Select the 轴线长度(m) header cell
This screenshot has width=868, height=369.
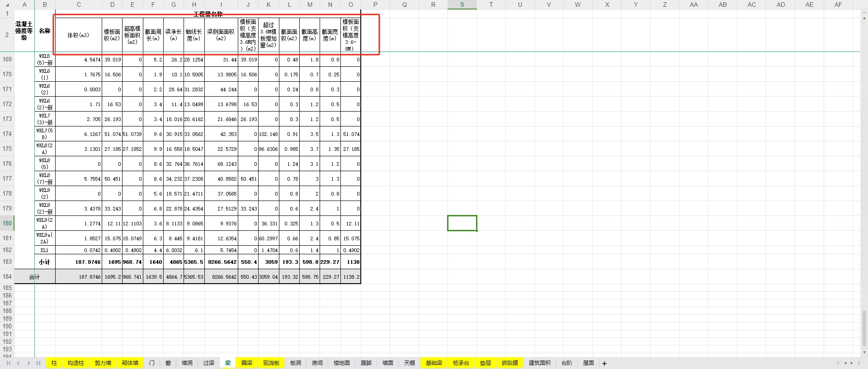coord(194,35)
